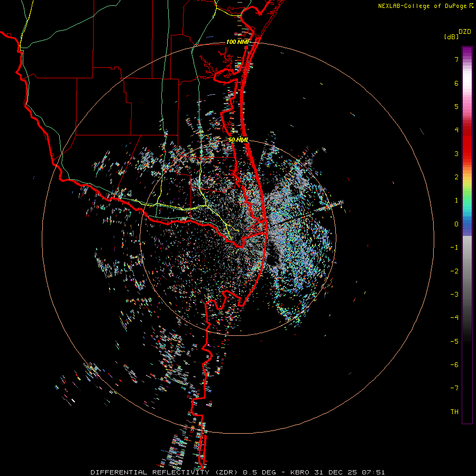The image size is (476, 476).
Task: Click the TH threshold label on scale
Action: (454, 412)
